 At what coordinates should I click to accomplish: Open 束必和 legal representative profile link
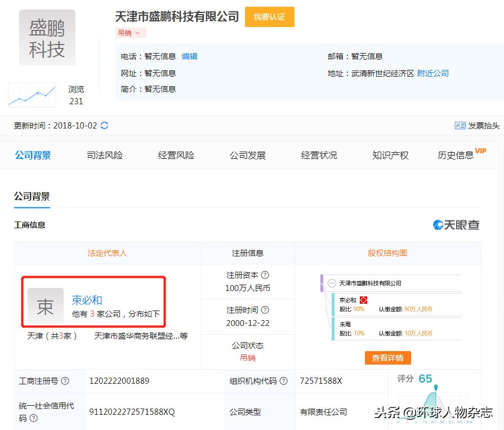(x=86, y=300)
